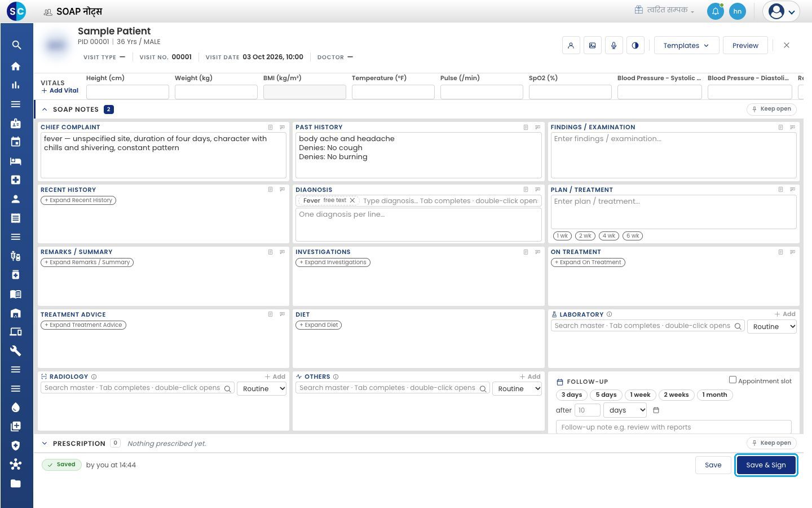This screenshot has width=812, height=508.
Task: Click the Save button
Action: coord(713,465)
